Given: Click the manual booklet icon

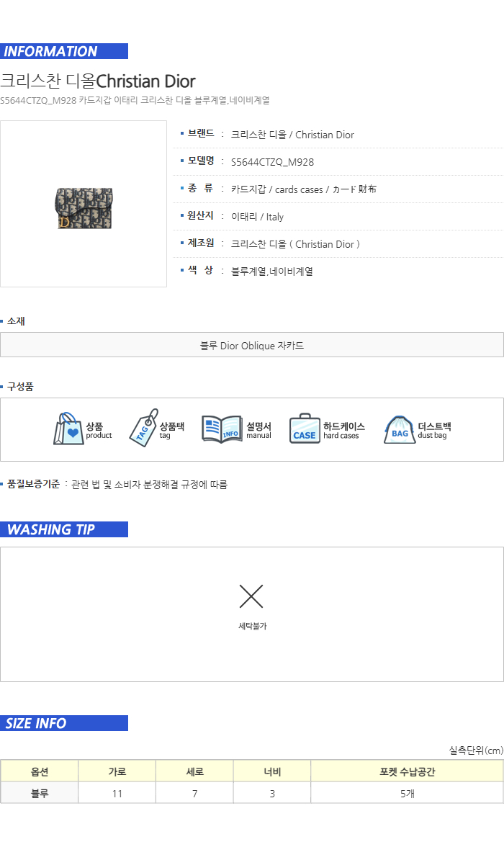Looking at the screenshot, I should (222, 429).
